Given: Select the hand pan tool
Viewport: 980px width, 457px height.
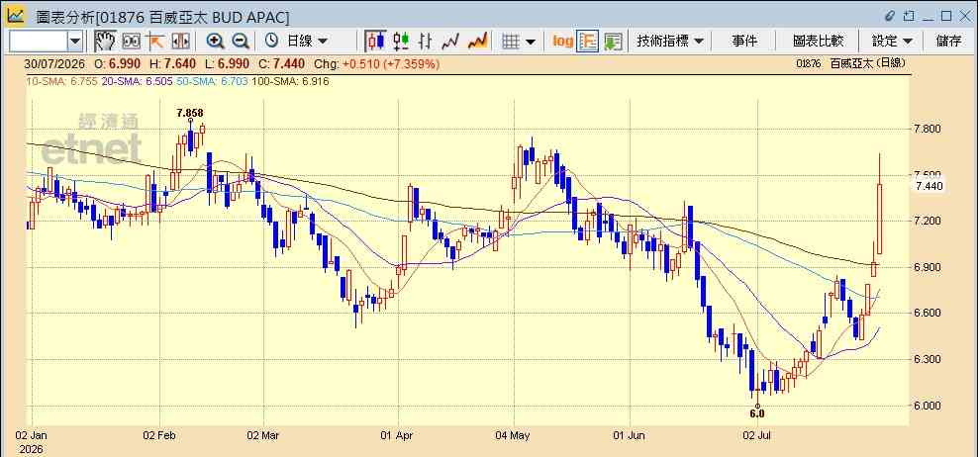Looking at the screenshot, I should [x=105, y=42].
